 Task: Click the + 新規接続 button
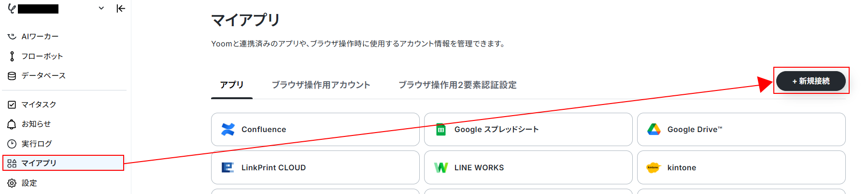811,81
